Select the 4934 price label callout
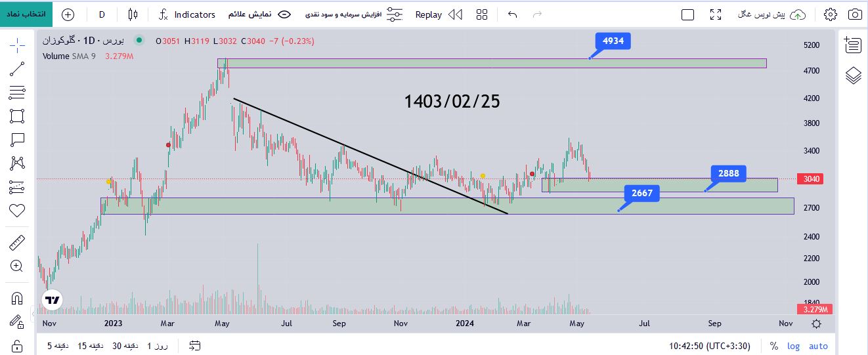 pyautogui.click(x=613, y=41)
